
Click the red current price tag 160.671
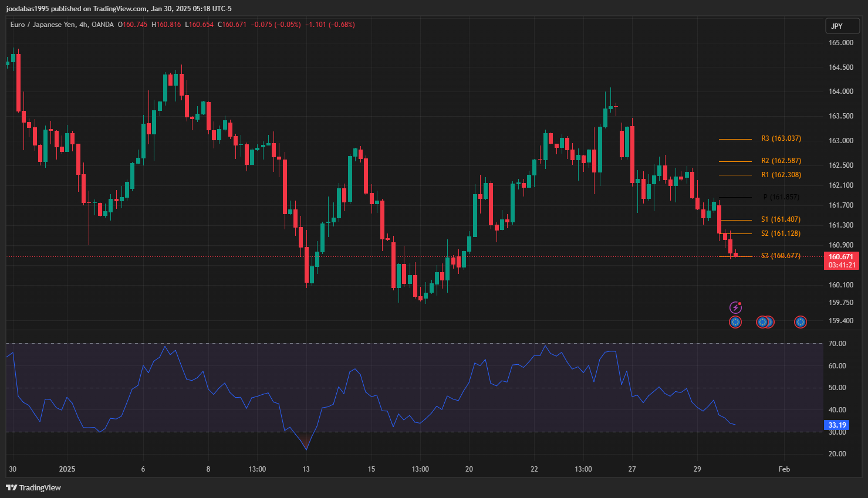pyautogui.click(x=841, y=257)
